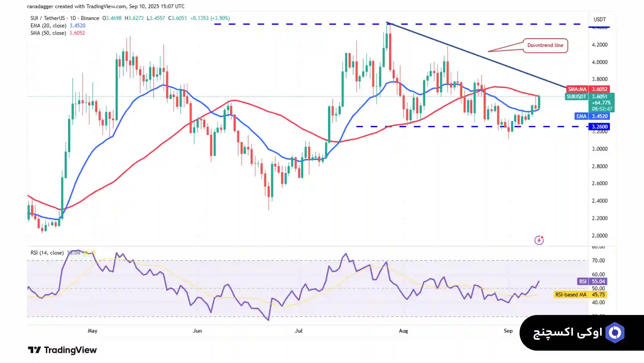The image size is (644, 363).
Task: Click the Jun label on time axis
Action: [x=197, y=331]
